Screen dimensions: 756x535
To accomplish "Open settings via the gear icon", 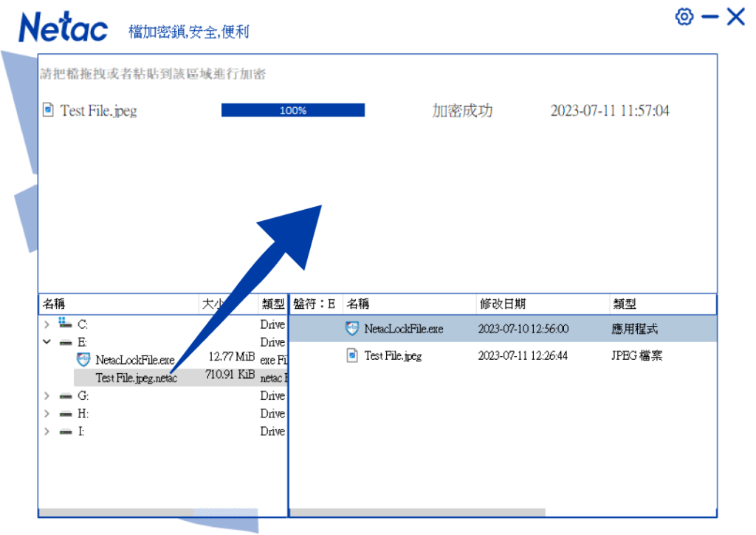I will coord(684,17).
